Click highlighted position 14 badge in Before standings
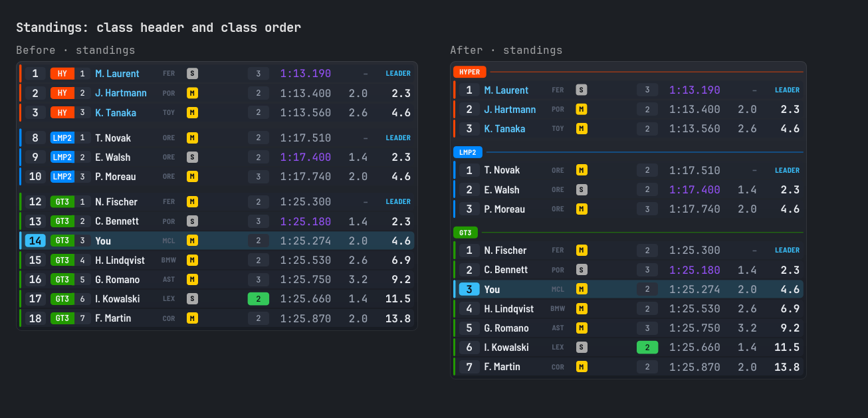The height and width of the screenshot is (418, 868). pyautogui.click(x=35, y=241)
